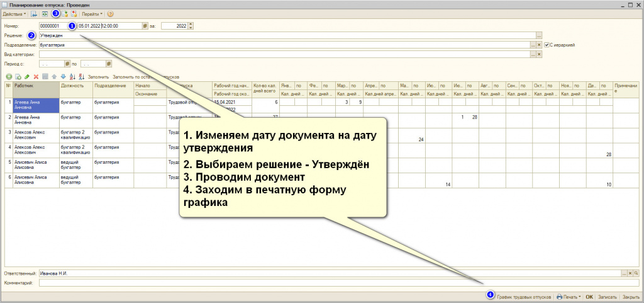This screenshot has height=303, width=644.
Task: Click the add row green plus icon
Action: point(9,76)
